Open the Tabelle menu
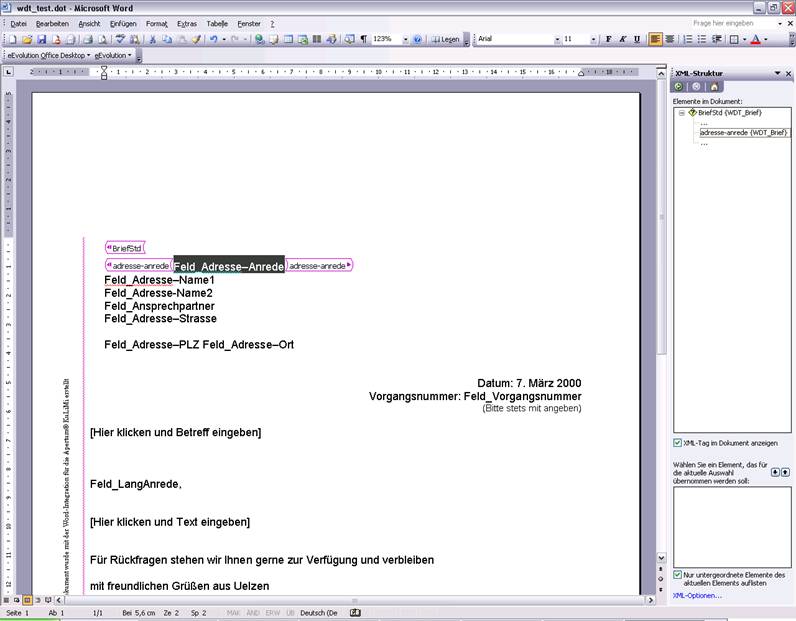Screen dimensions: 796x621 (217, 24)
